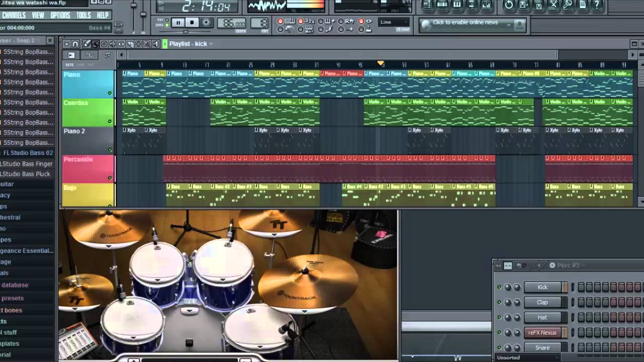The image size is (644, 362).
Task: Open the playlist options menu arrow
Action: coord(67,44)
